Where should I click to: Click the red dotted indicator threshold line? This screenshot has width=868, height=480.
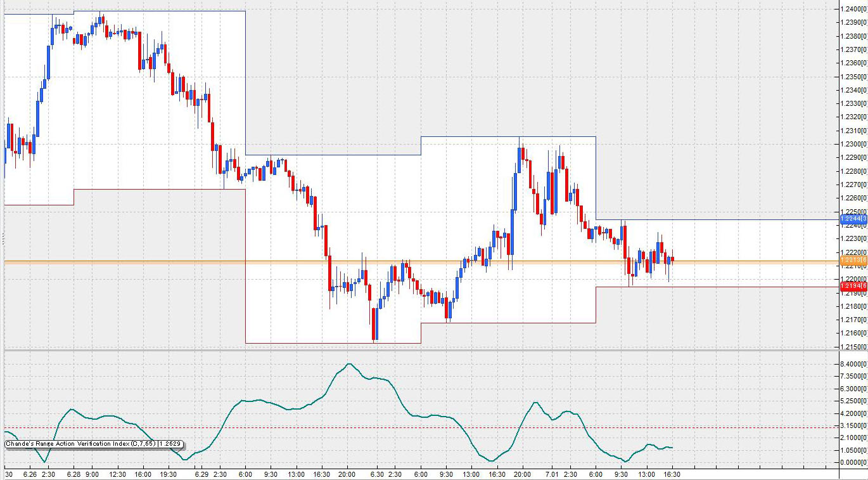click(421, 427)
